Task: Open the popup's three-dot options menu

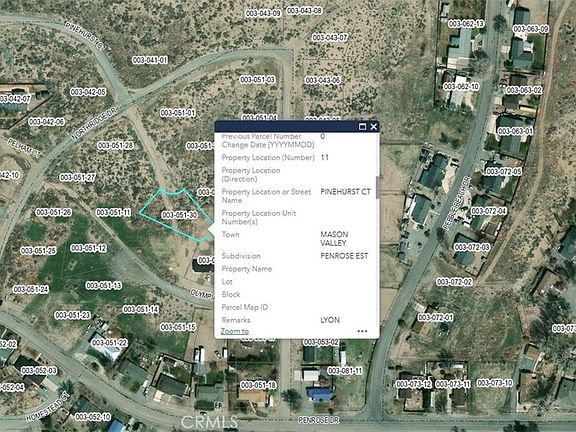Action: pyautogui.click(x=362, y=331)
